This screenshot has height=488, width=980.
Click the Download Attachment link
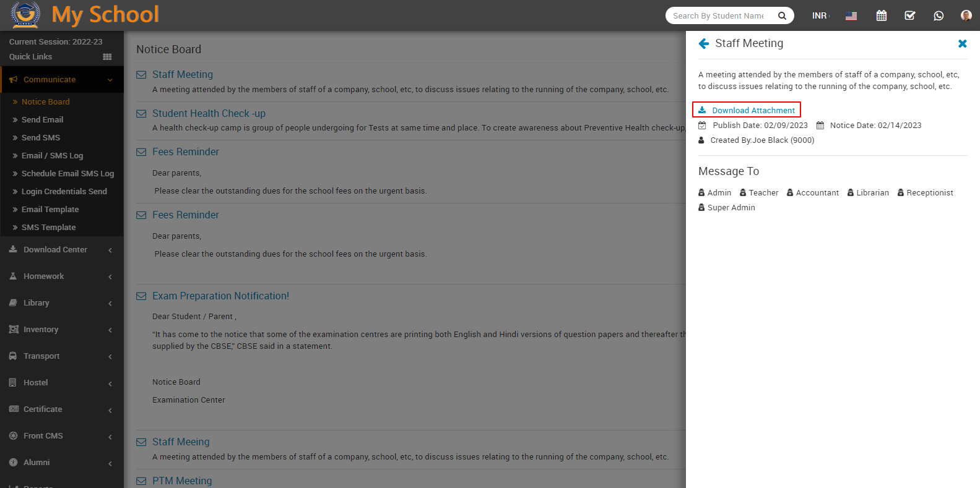[x=753, y=110]
